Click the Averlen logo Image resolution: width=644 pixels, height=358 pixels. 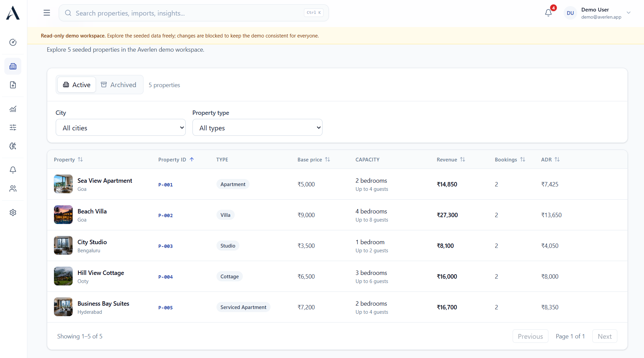pos(13,13)
